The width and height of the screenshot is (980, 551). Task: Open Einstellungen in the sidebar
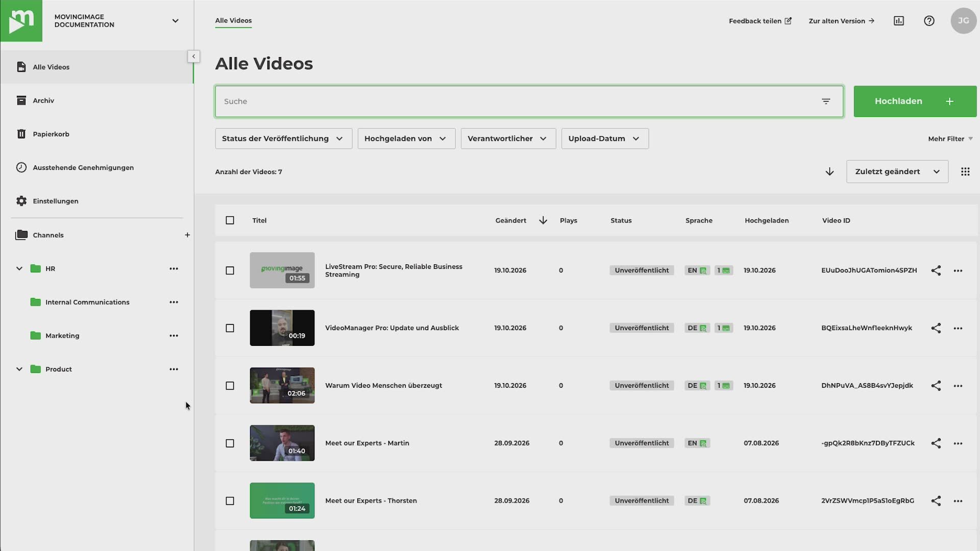pos(97,201)
